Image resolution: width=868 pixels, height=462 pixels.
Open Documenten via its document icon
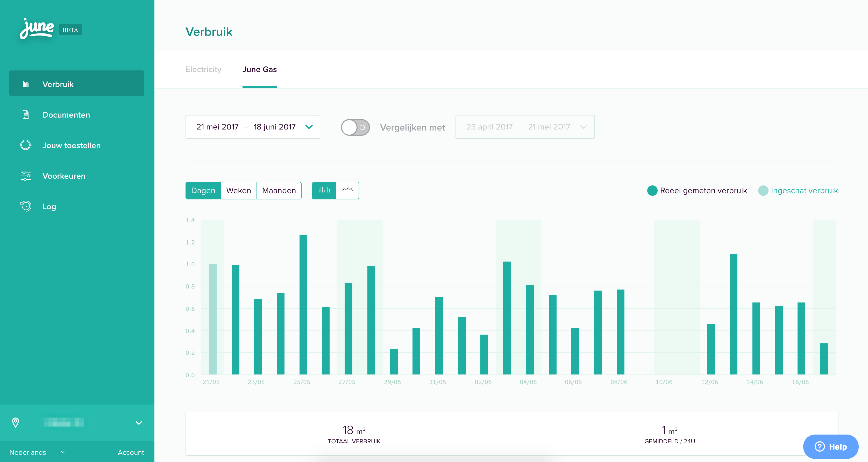[26, 115]
